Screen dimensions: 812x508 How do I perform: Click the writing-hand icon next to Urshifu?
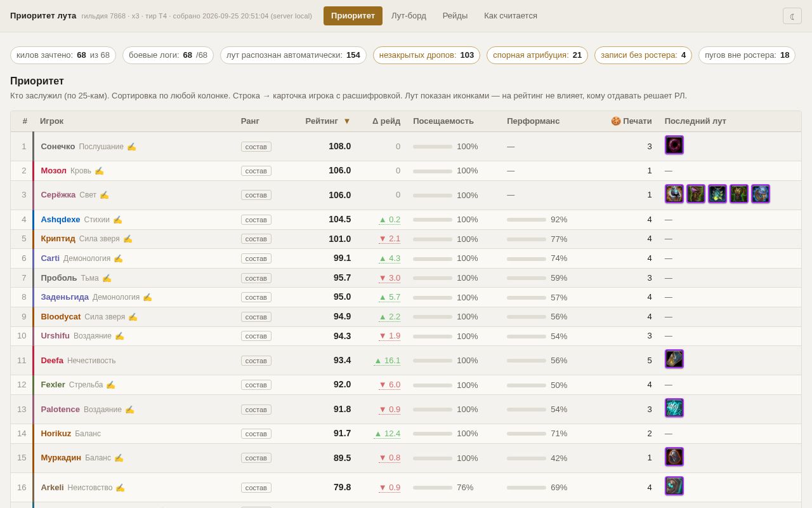tap(119, 336)
